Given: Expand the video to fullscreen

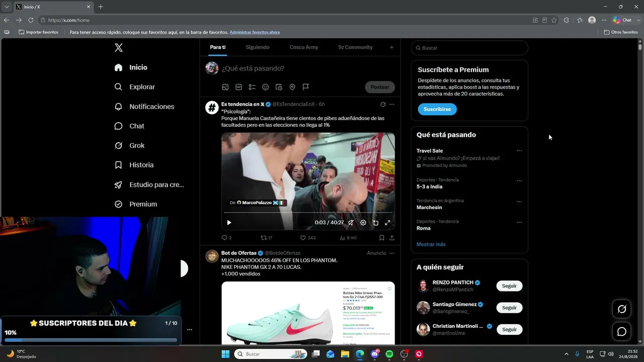Looking at the screenshot, I should point(387,223).
